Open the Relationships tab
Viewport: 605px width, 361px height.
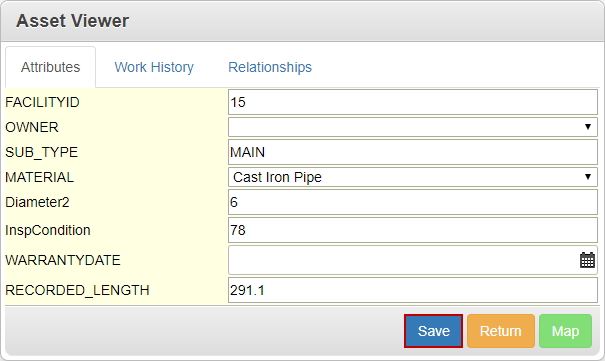(x=270, y=67)
